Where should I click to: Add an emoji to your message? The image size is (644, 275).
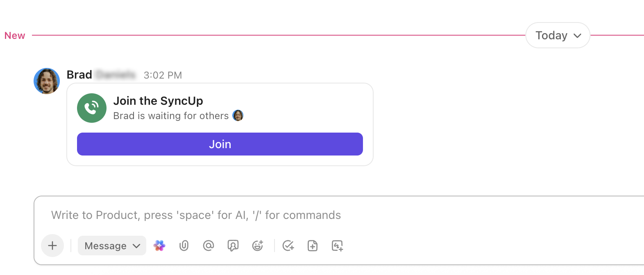pyautogui.click(x=258, y=246)
